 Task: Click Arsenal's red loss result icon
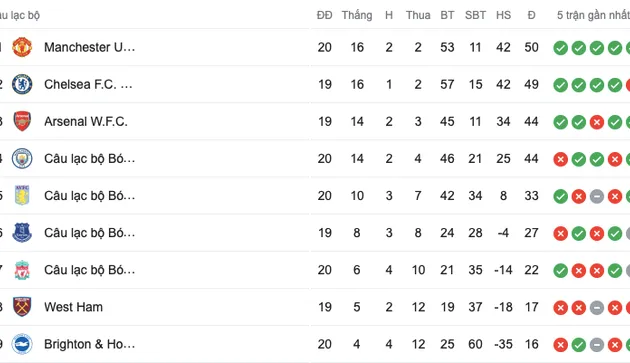coord(597,122)
